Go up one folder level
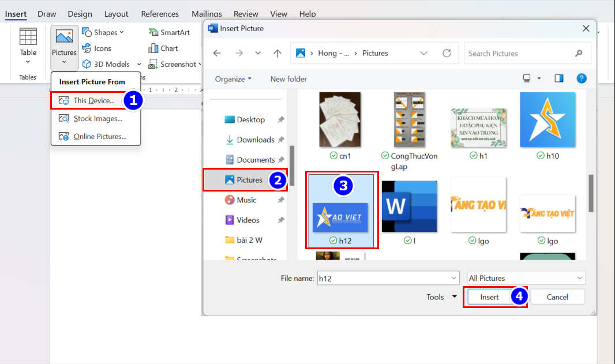 click(x=277, y=53)
